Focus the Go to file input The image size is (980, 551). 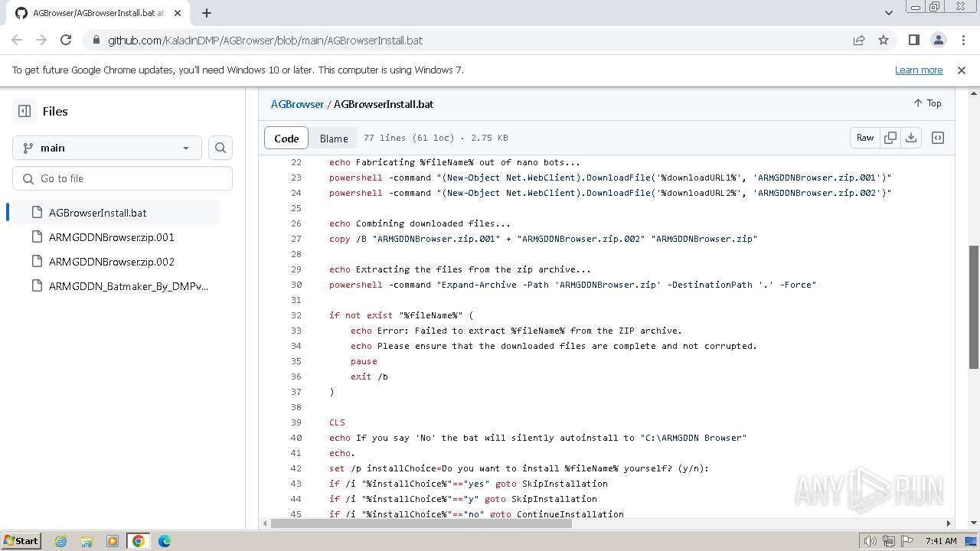(122, 178)
